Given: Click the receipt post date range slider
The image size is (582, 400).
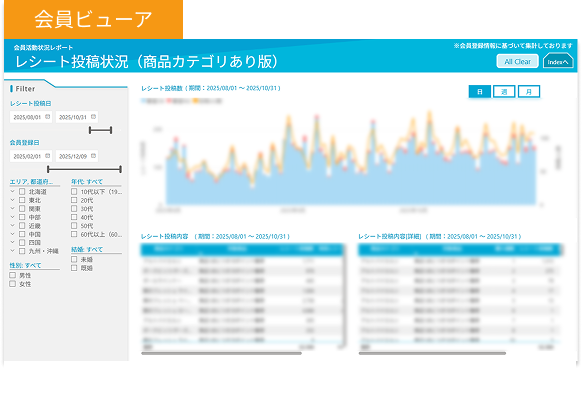Looking at the screenshot, I should [x=100, y=130].
